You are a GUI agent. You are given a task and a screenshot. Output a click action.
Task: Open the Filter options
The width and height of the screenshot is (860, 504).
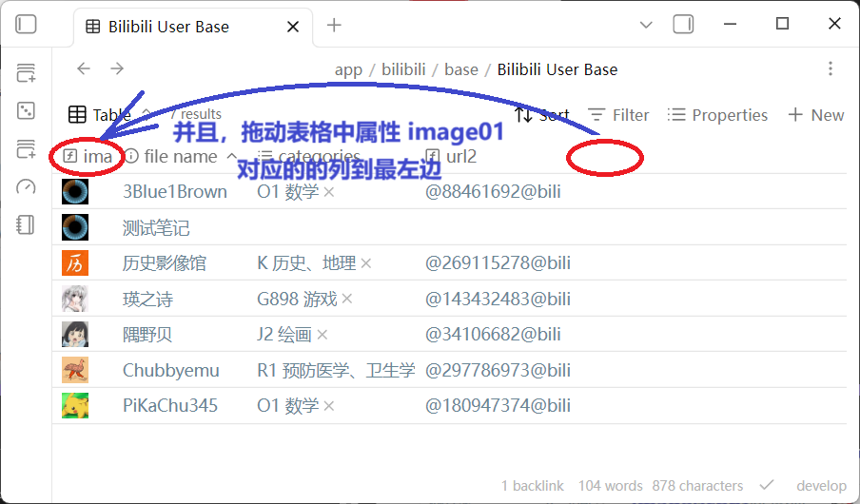coord(618,115)
